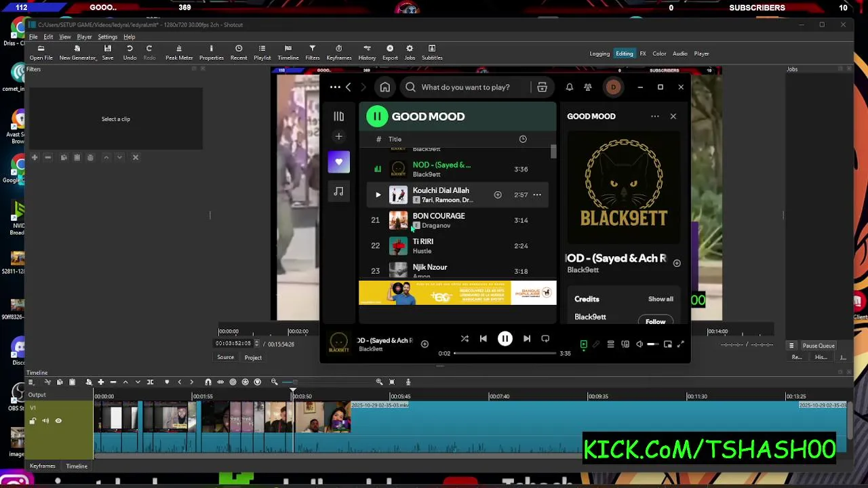868x488 pixels.
Task: Switch to the Keyframes tab at the bottom
Action: click(x=42, y=466)
